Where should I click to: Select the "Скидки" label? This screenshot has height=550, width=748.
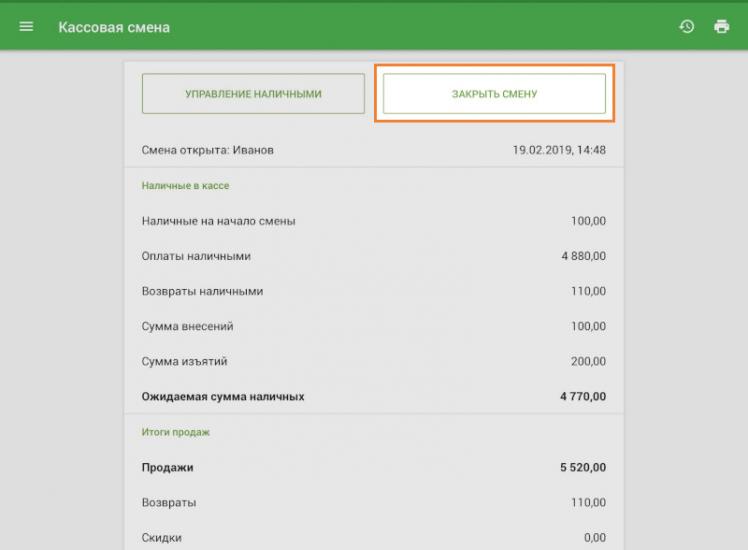(162, 537)
